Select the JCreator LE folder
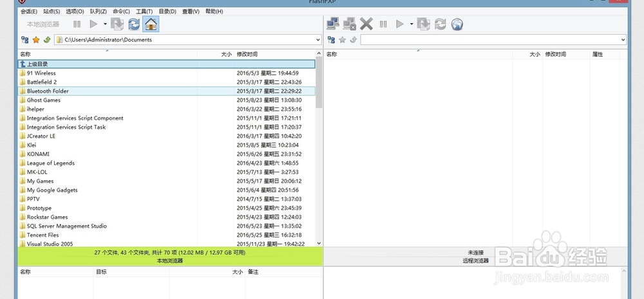Screen dimensions: 644x299 click(x=167, y=136)
